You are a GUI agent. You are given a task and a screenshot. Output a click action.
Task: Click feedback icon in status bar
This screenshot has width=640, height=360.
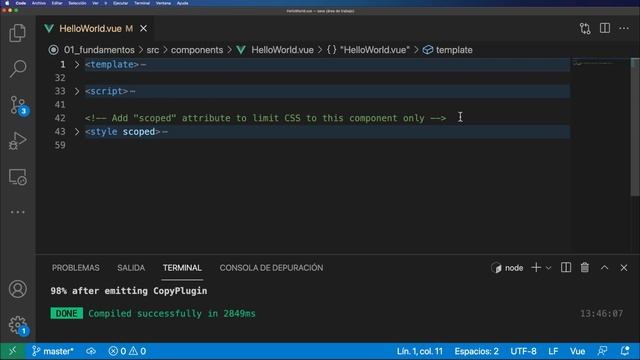[602, 351]
